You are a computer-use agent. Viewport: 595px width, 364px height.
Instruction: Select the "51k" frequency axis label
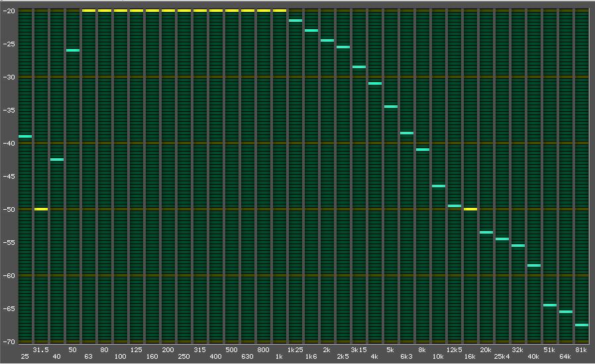click(549, 350)
